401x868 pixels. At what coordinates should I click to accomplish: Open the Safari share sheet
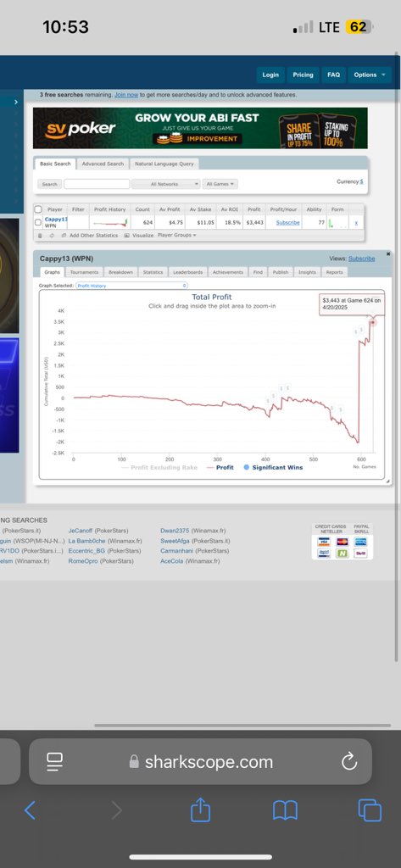(x=200, y=810)
